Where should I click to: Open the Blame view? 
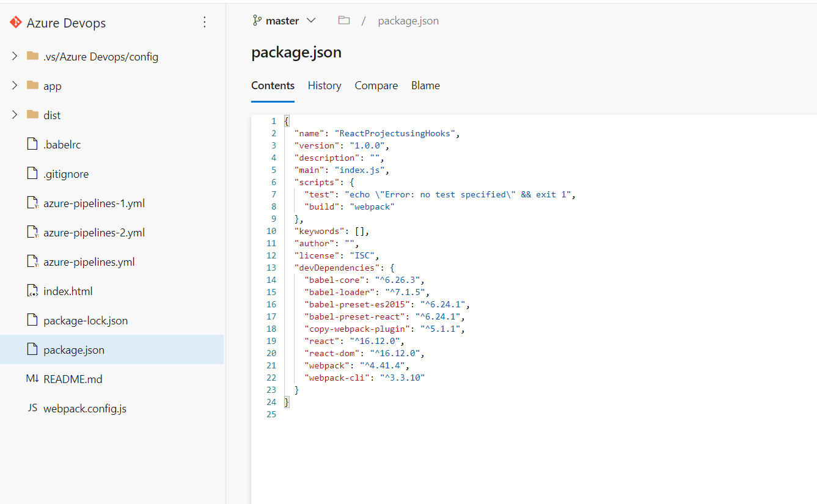point(425,86)
